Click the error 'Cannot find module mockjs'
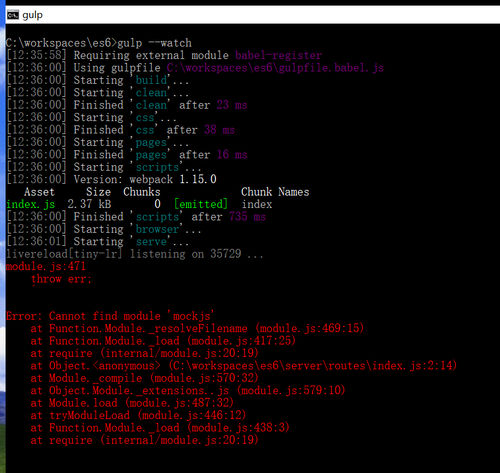 [x=110, y=316]
